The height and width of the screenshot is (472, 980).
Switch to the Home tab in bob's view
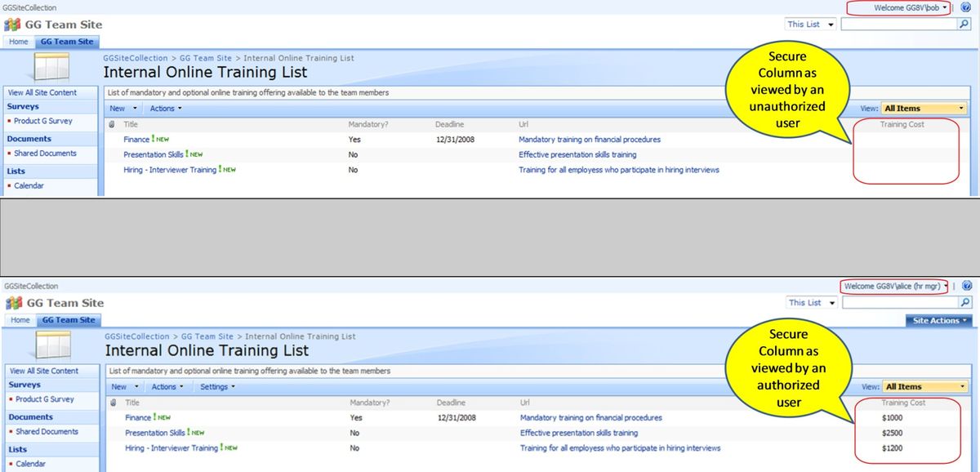[18, 42]
